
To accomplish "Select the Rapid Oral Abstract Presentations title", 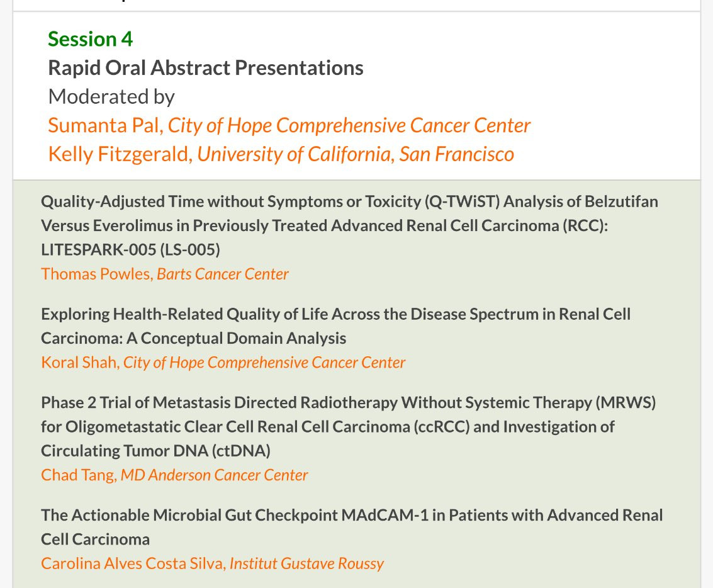I will [205, 68].
